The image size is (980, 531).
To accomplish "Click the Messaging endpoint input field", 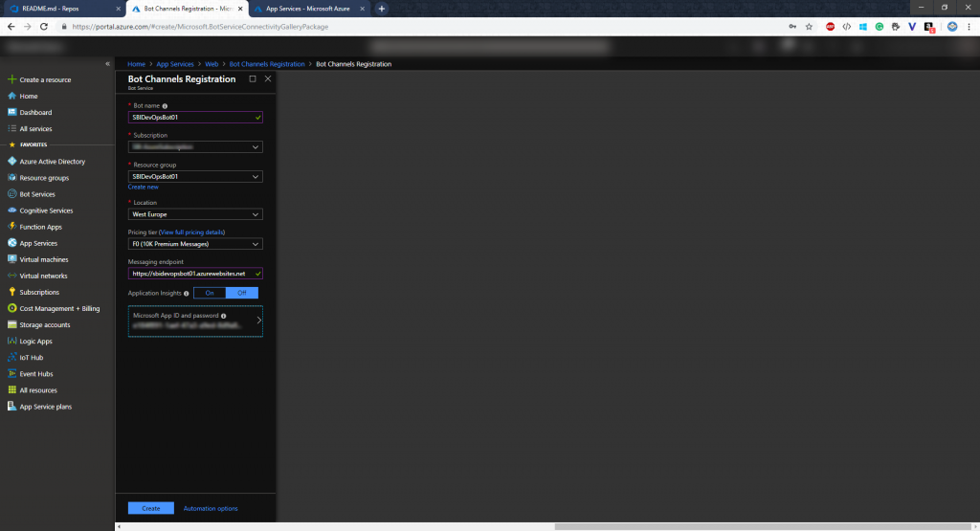I will tap(195, 274).
